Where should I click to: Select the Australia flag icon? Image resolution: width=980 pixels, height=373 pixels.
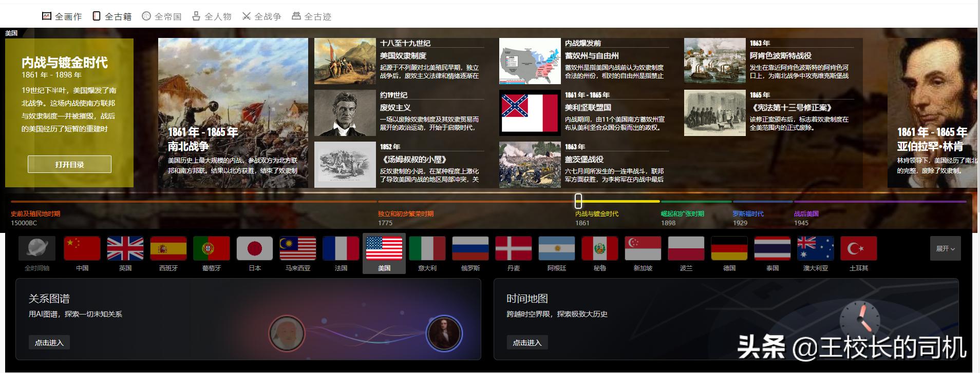tap(816, 249)
